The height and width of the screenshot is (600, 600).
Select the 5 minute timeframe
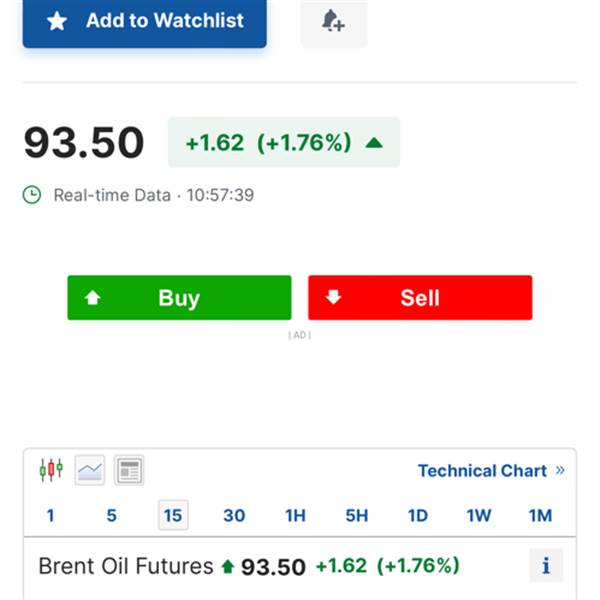click(111, 515)
